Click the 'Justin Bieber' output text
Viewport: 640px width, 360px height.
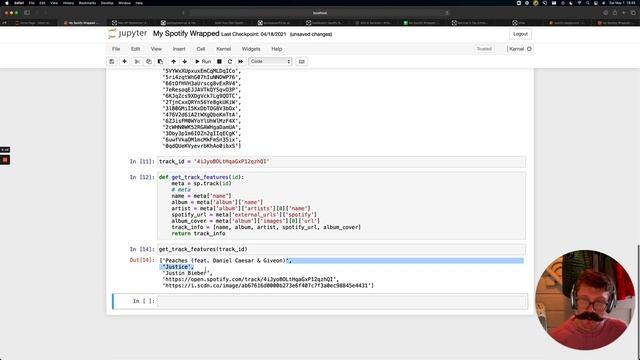pyautogui.click(x=186, y=273)
